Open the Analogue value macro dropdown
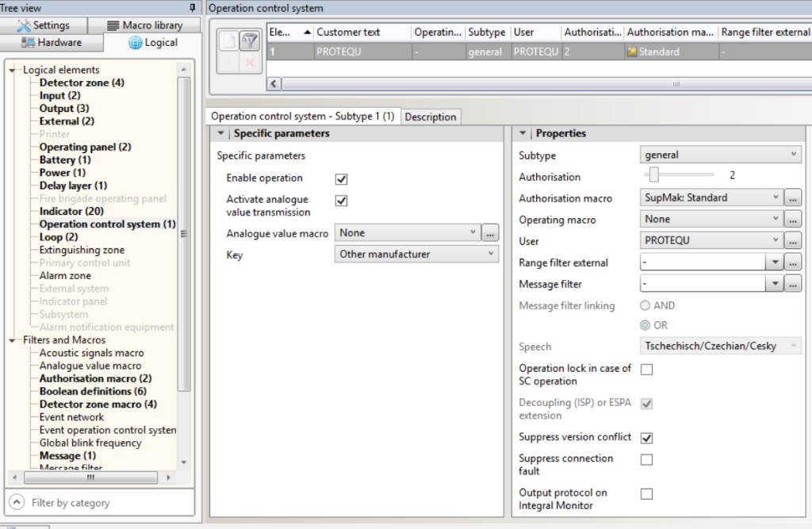This screenshot has width=812, height=529. (408, 233)
